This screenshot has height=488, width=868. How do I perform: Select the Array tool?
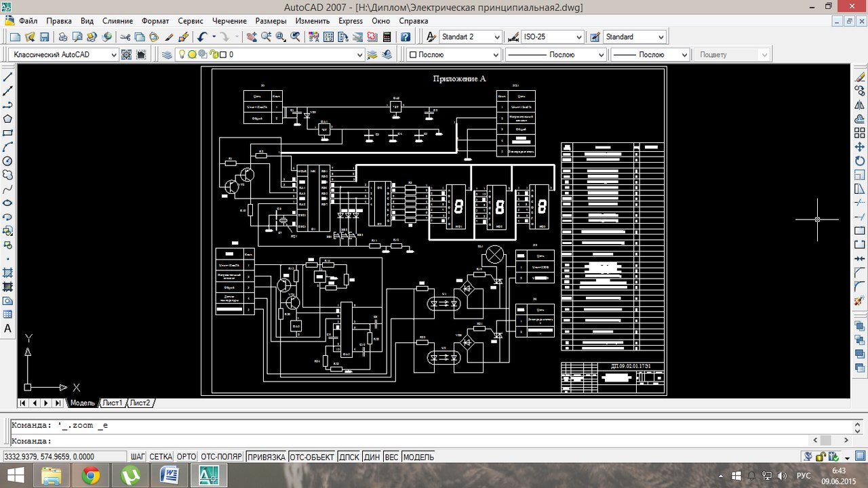[x=860, y=133]
